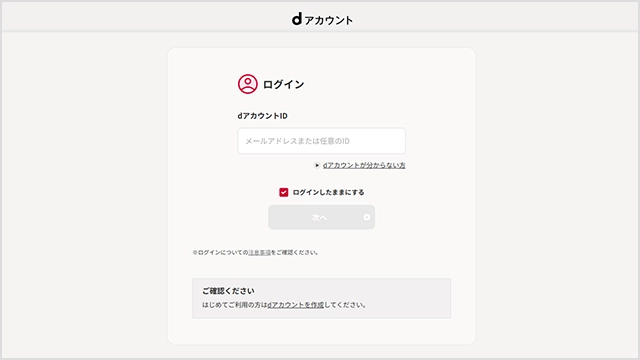The height and width of the screenshot is (360, 640).
Task: Open the dアカウントを作成 link
Action: point(296,305)
